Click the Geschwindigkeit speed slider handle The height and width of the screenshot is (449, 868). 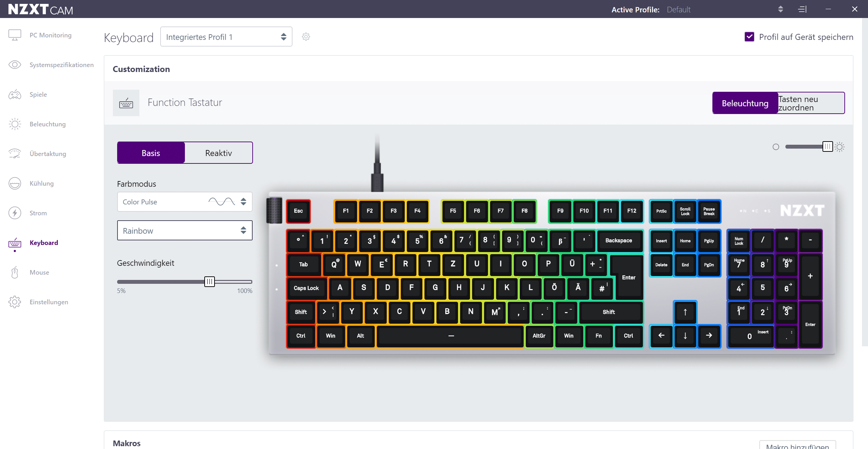[210, 282]
